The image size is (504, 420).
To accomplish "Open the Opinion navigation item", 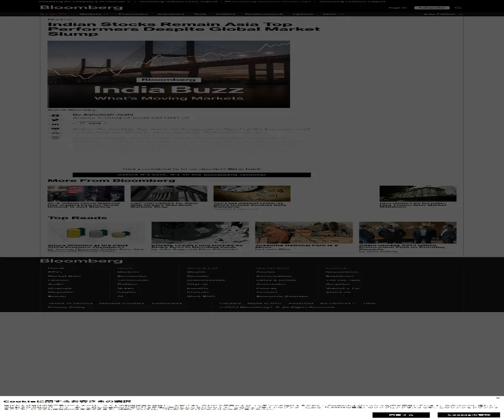I will point(303,14).
